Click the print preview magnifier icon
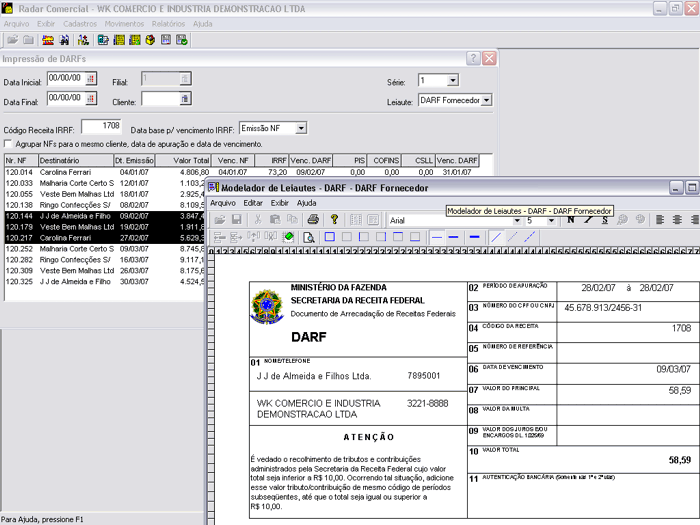This screenshot has height=525, width=700. click(309, 237)
